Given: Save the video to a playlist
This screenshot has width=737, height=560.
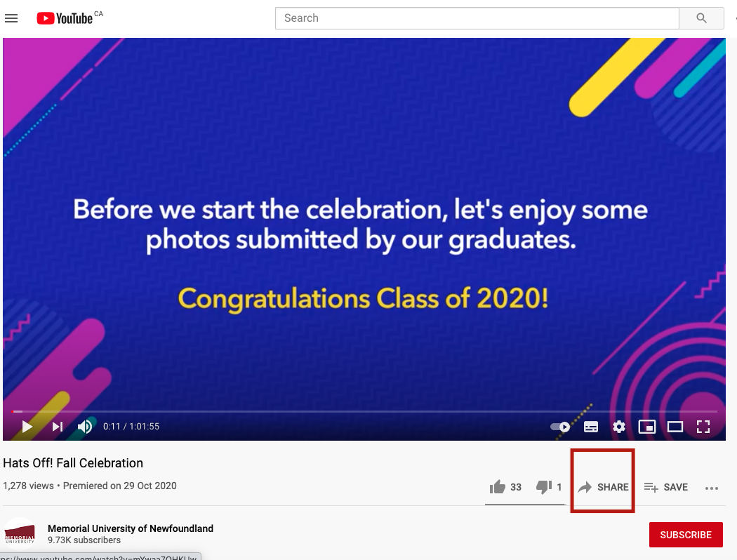Looking at the screenshot, I should coord(666,487).
